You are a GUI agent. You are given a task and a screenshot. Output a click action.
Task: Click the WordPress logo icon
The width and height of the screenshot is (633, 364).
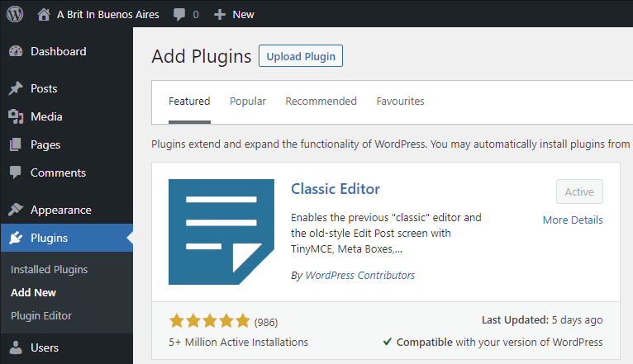15,14
